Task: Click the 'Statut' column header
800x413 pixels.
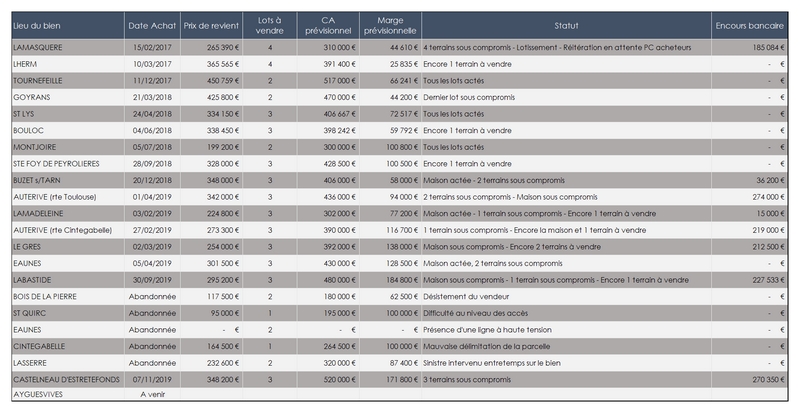Action: tap(566, 26)
